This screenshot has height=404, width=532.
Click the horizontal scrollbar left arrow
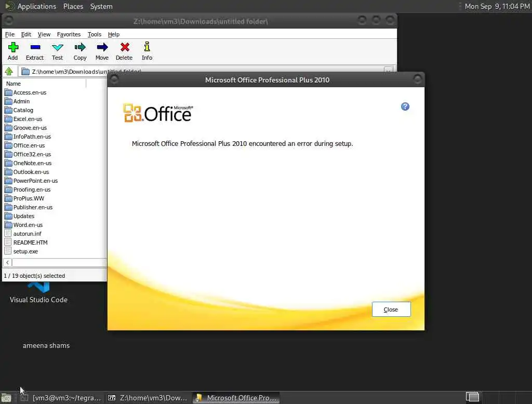pos(7,262)
